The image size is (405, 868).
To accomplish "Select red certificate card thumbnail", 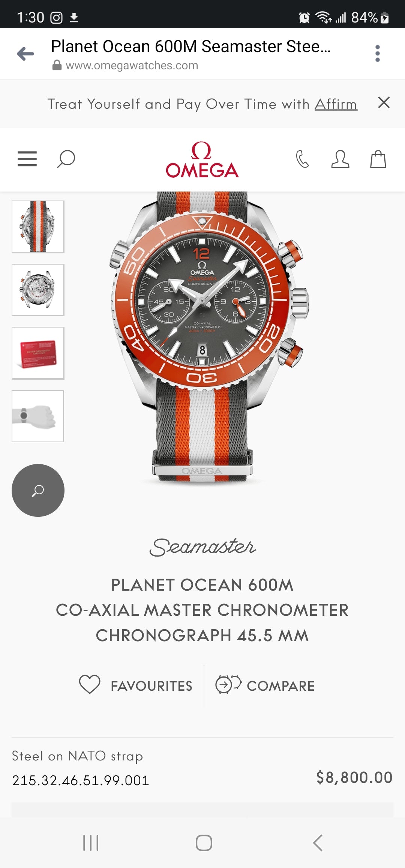I will click(38, 353).
